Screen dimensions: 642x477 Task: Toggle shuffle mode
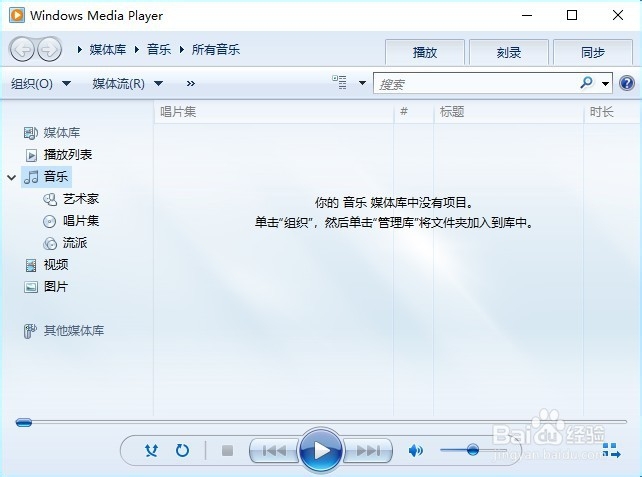coord(151,450)
